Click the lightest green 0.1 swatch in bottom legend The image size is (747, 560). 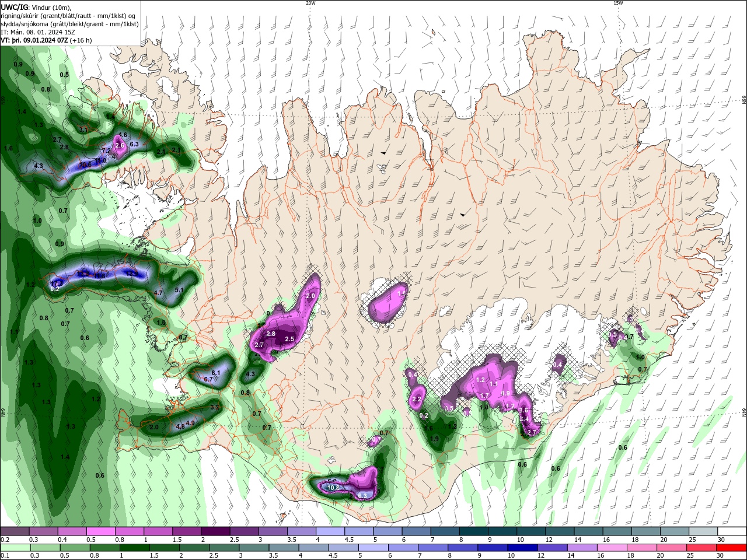[15, 548]
